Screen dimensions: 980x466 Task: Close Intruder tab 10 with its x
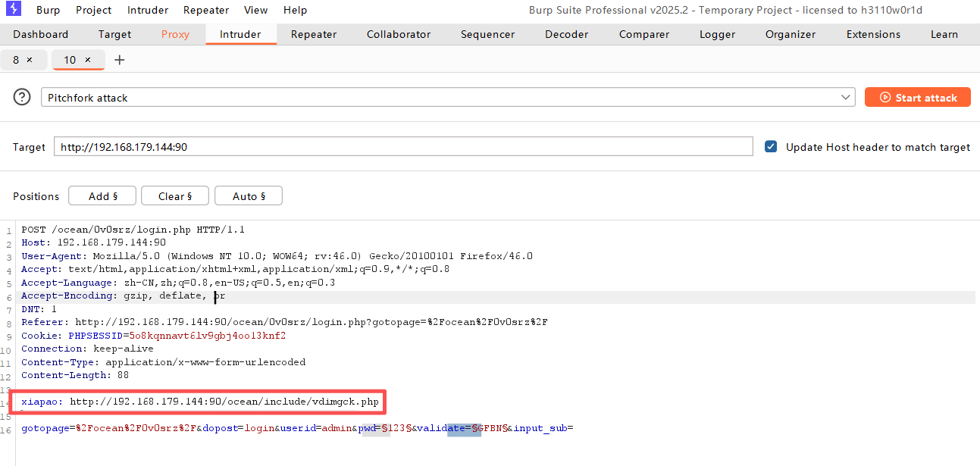click(x=88, y=60)
